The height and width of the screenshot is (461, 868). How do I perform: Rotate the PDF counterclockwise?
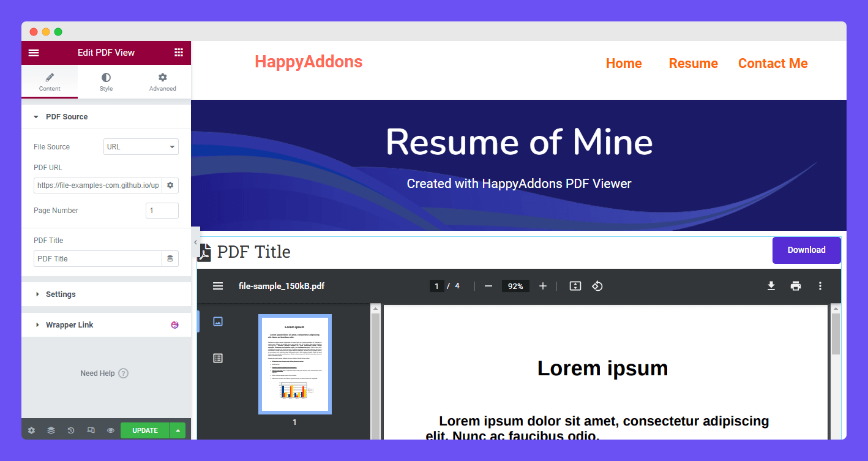597,286
